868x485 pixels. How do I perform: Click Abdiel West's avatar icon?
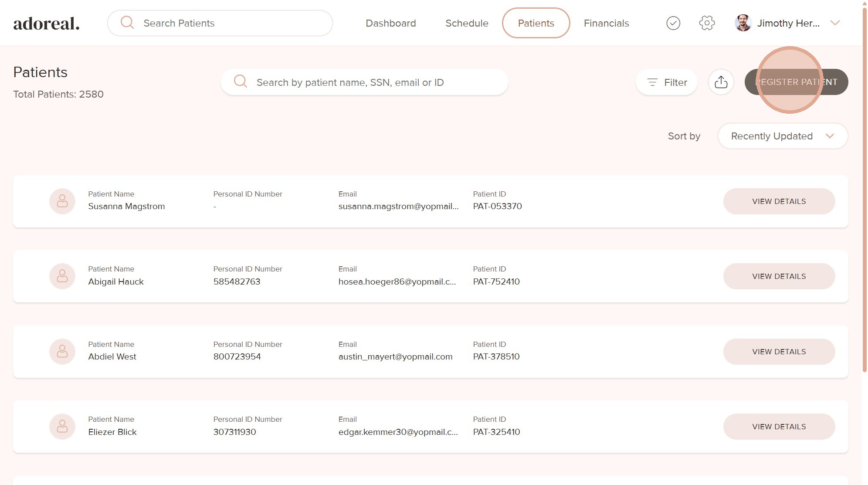click(x=62, y=351)
